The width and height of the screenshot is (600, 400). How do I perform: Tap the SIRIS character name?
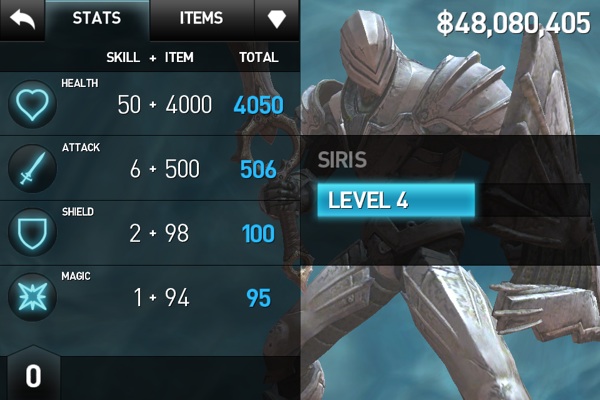point(342,160)
